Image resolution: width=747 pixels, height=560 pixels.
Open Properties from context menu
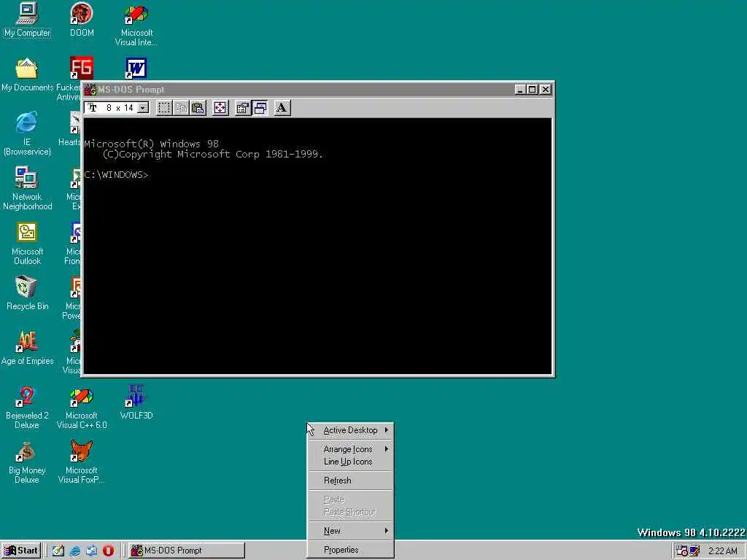click(351, 550)
